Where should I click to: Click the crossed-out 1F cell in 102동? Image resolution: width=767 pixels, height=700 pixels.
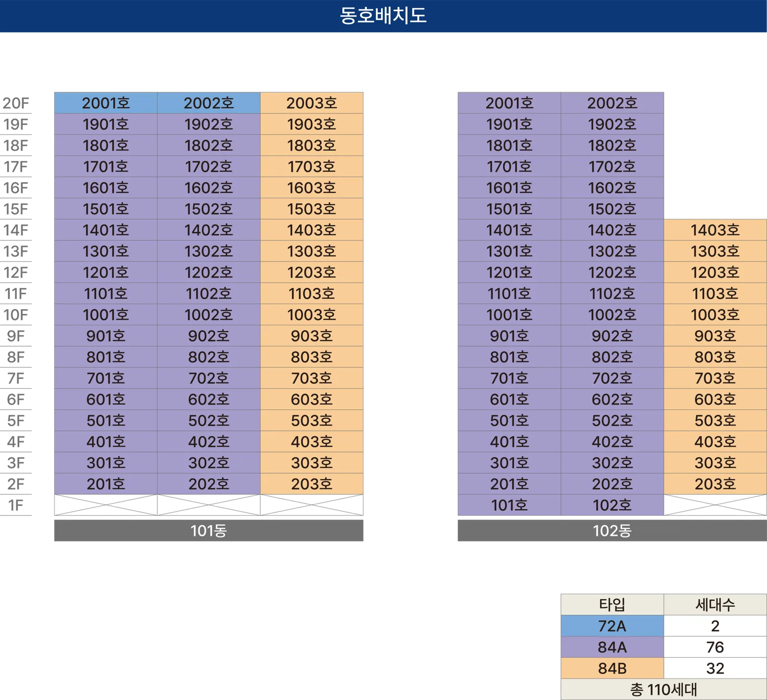click(715, 505)
